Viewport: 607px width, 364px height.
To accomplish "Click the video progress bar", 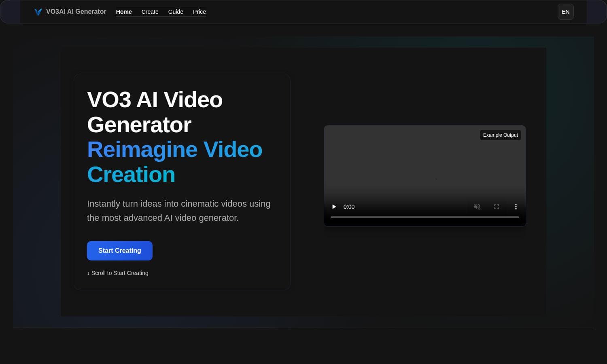I will pos(424,217).
